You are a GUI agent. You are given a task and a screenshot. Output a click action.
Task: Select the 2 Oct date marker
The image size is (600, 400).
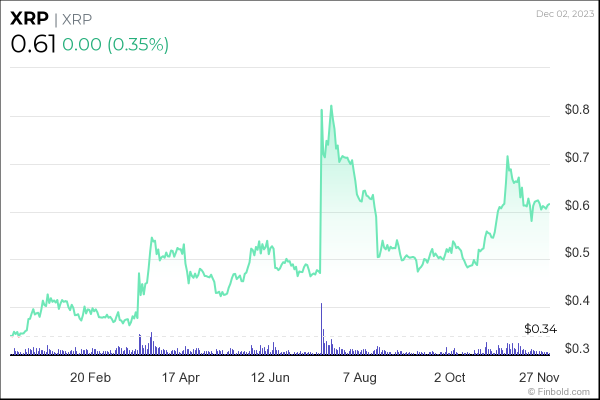click(x=449, y=377)
